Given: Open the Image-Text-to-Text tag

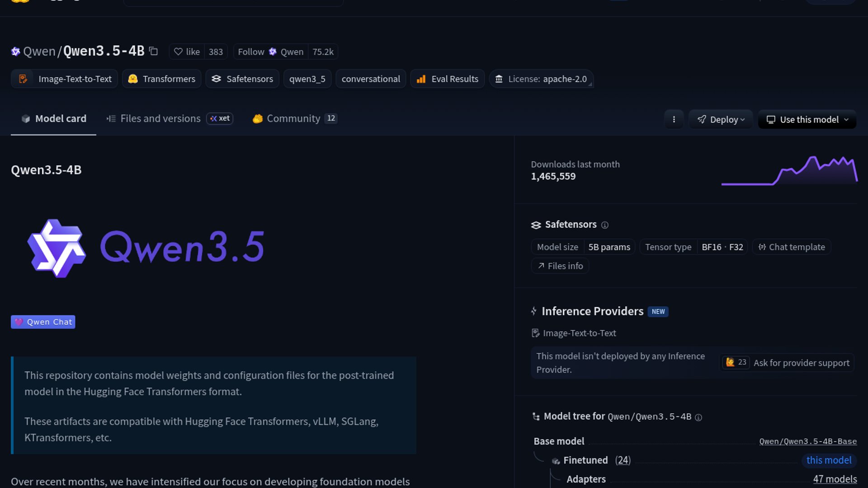Looking at the screenshot, I should point(65,79).
